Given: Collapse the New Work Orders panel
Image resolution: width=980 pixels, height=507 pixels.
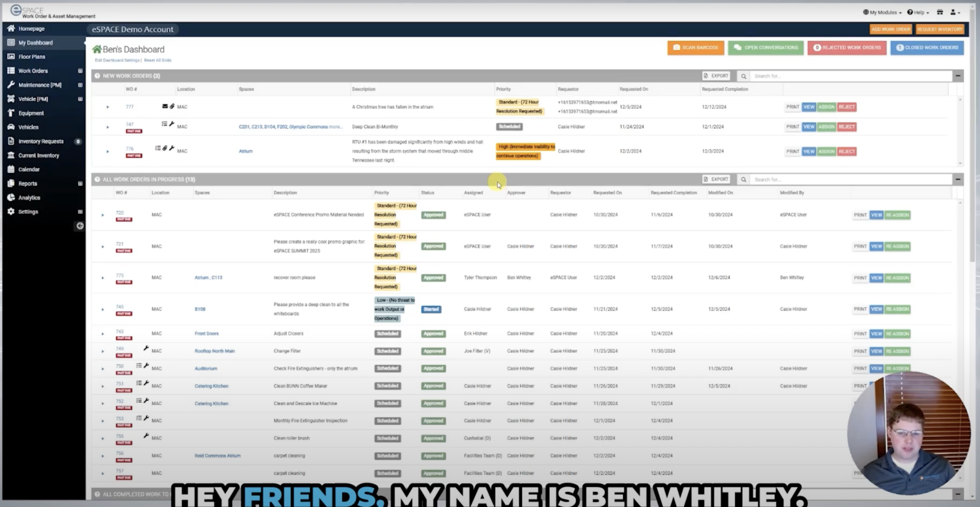Looking at the screenshot, I should [x=958, y=76].
